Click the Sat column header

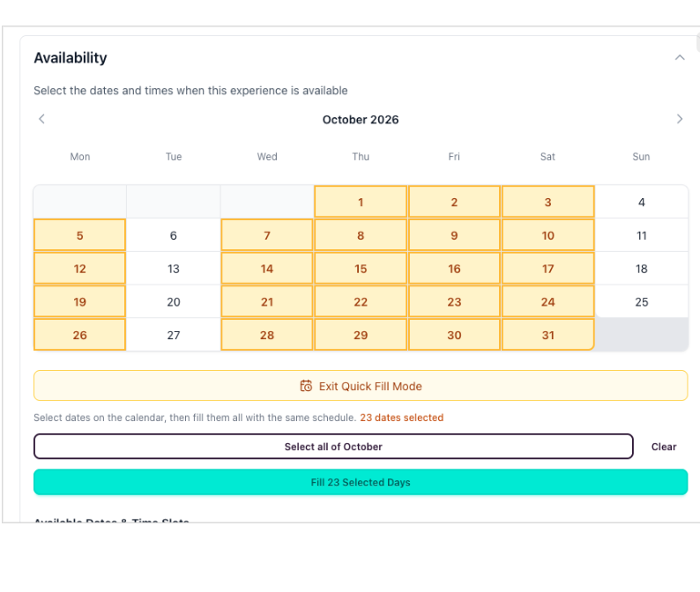pyautogui.click(x=547, y=157)
